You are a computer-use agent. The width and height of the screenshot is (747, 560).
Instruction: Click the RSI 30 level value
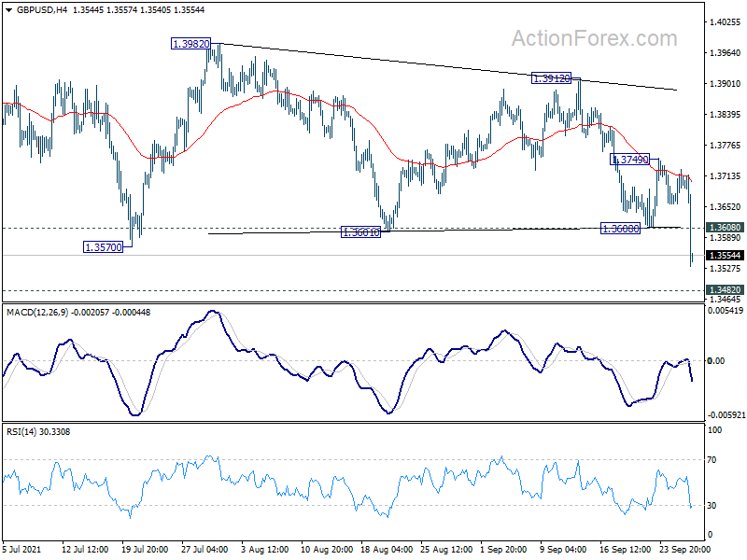712,506
